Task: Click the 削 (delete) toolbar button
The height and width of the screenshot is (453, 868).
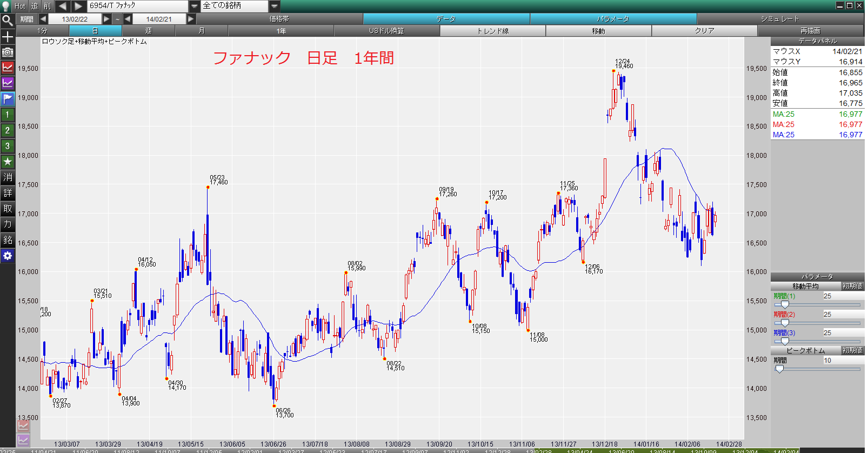Action: tap(48, 6)
